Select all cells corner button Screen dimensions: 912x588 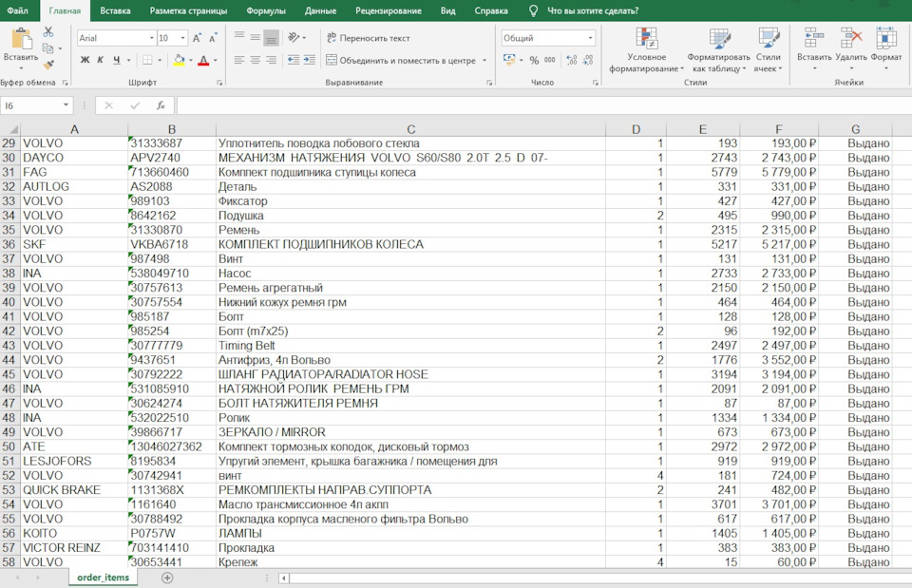click(x=9, y=129)
